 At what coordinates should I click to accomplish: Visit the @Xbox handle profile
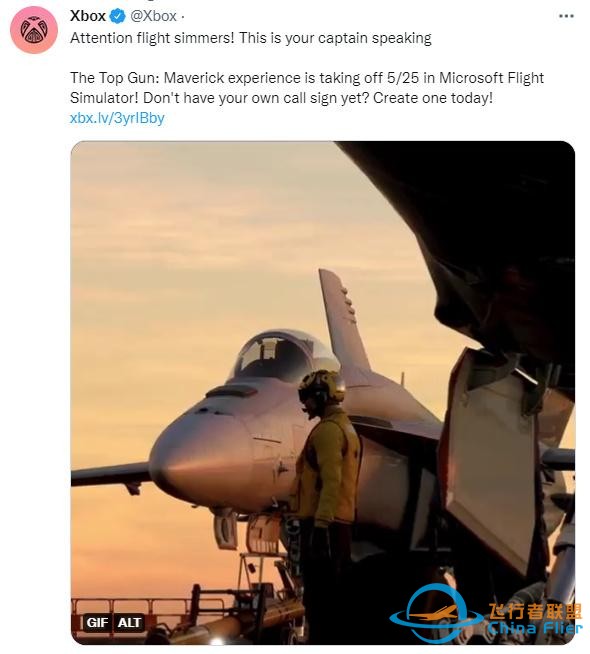click(x=153, y=16)
